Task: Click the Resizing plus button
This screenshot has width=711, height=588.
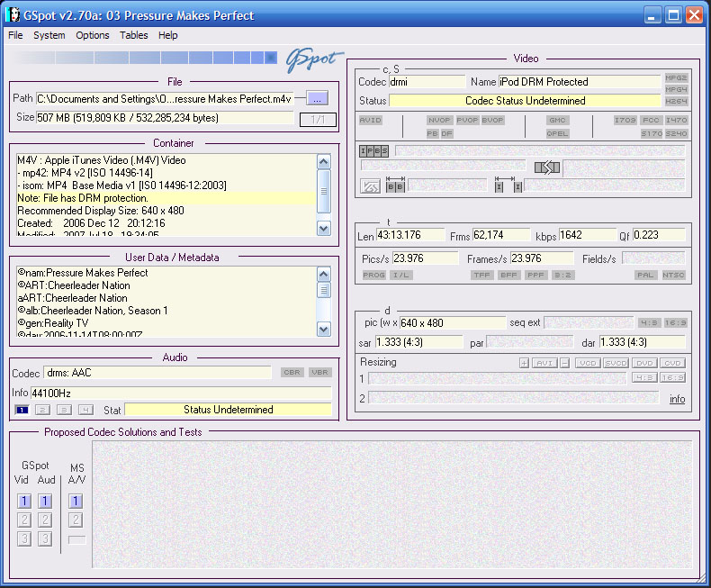Action: click(524, 364)
